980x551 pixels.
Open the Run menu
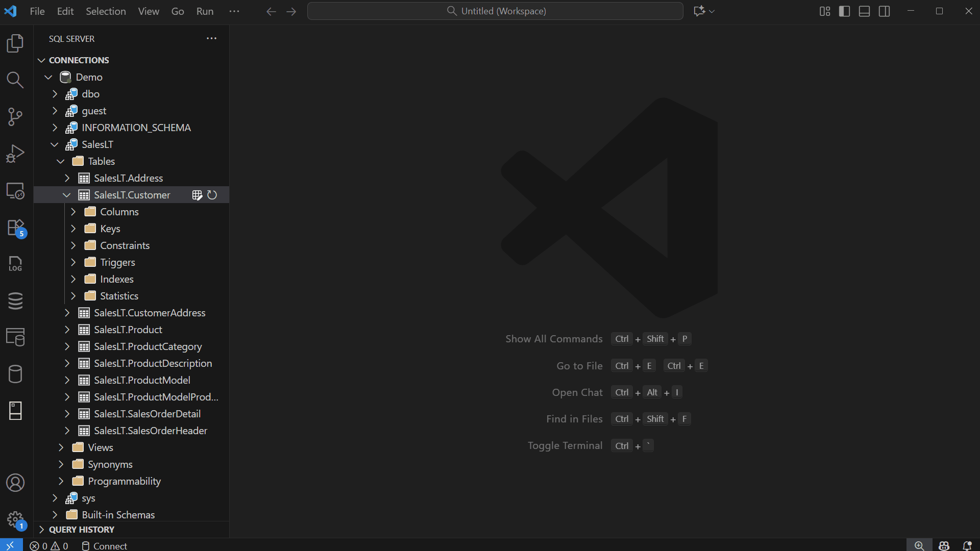[204, 11]
